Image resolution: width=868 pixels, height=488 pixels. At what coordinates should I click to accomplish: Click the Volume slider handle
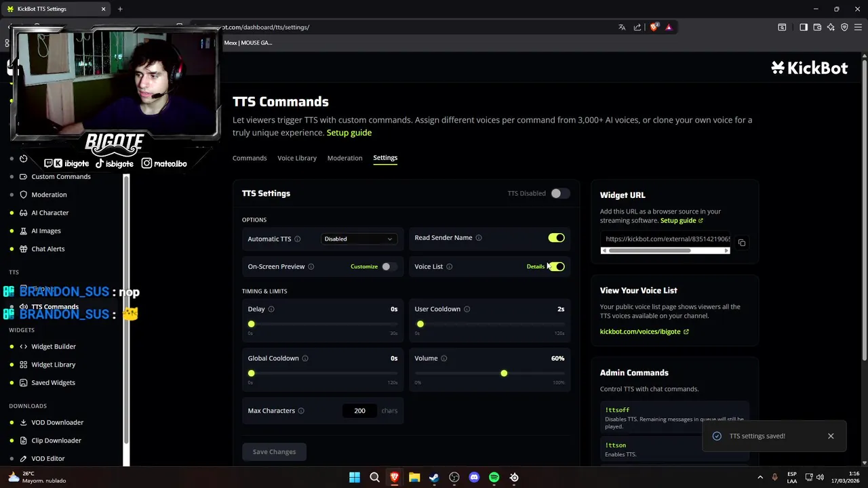pyautogui.click(x=504, y=373)
